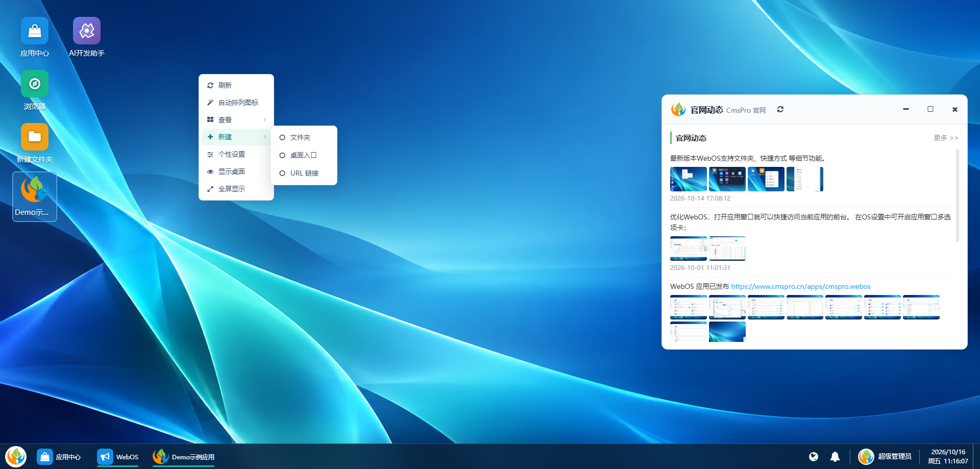Screen dimensions: 980x469
Task: Choose 全屏显示 in the context menu
Action: click(236, 189)
